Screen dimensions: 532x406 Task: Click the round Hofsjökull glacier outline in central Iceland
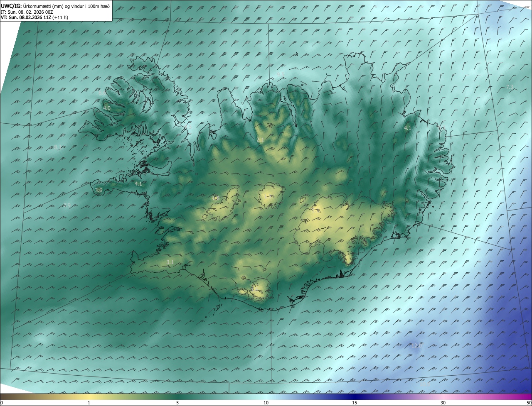[x=271, y=196]
